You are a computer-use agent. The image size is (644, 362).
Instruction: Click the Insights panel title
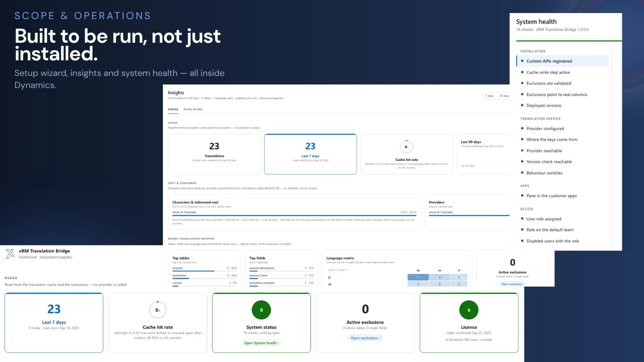(176, 93)
